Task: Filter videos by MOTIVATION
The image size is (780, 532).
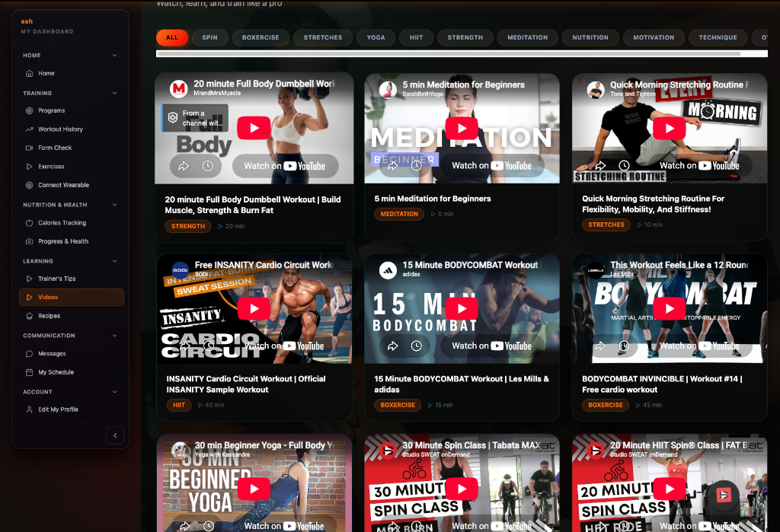Action: click(x=654, y=37)
